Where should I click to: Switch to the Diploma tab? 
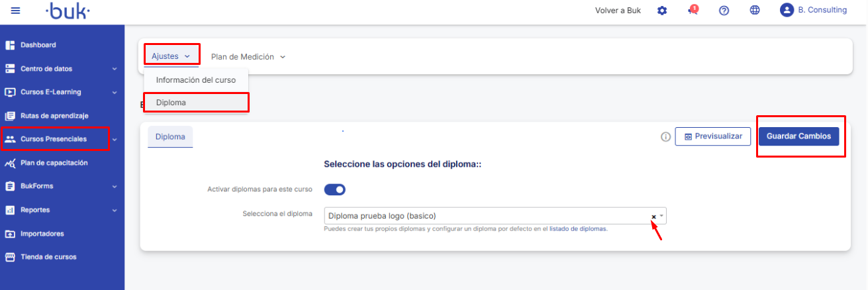(170, 136)
